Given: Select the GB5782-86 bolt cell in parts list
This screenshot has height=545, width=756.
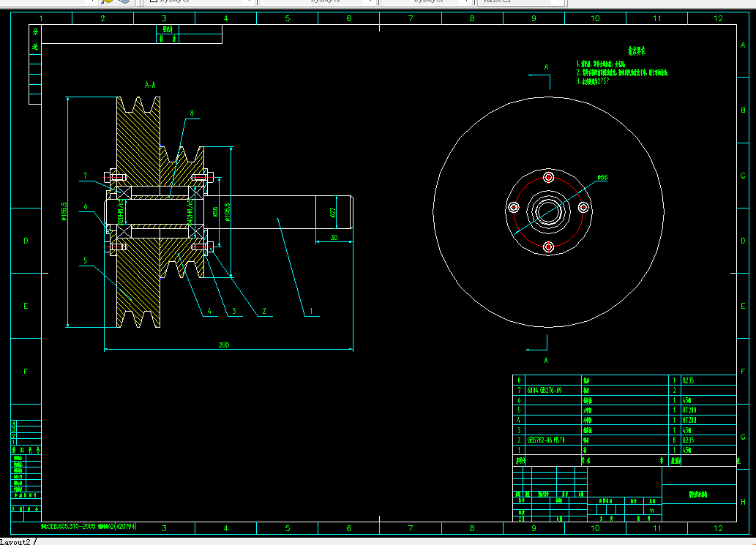Looking at the screenshot, I should point(546,440).
